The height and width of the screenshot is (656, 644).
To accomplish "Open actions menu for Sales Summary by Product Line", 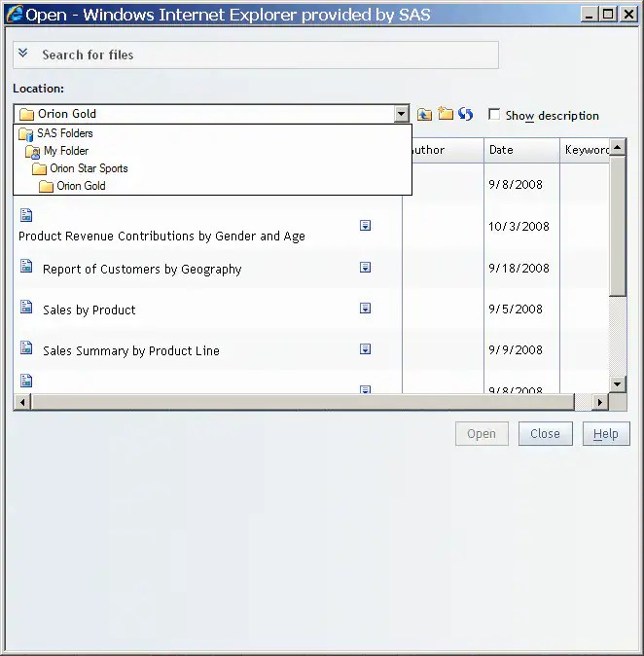I will (x=365, y=349).
